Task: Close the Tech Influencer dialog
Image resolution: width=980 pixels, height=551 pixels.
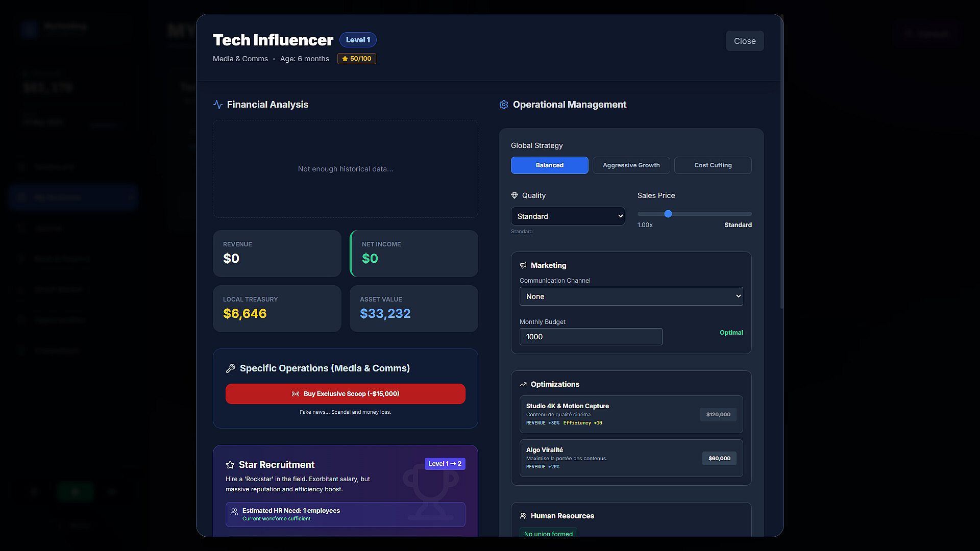Action: click(744, 41)
